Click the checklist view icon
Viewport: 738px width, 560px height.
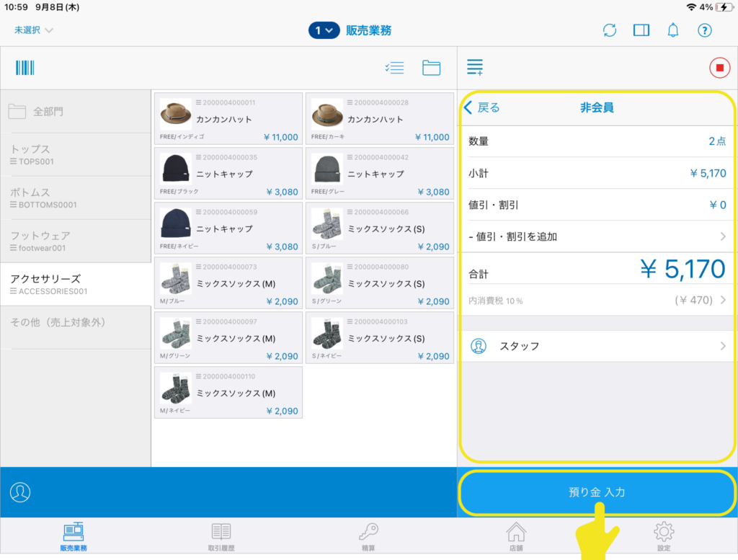pyautogui.click(x=394, y=68)
